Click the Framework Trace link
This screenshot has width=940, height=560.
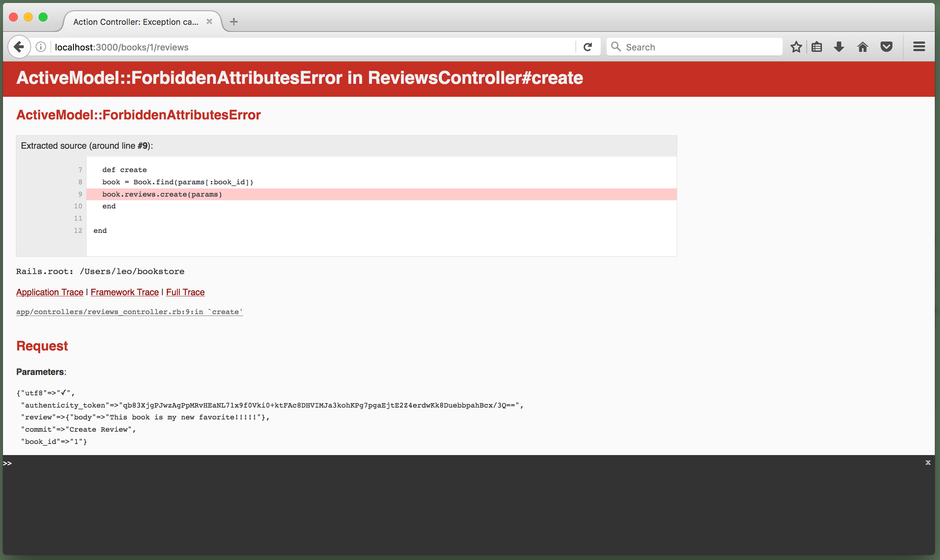125,292
